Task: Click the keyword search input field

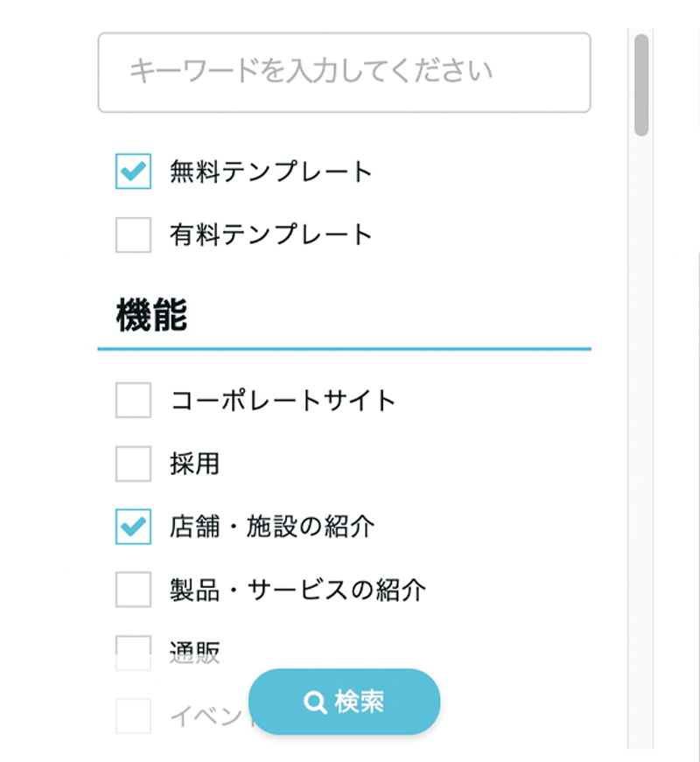Action: pyautogui.click(x=344, y=73)
